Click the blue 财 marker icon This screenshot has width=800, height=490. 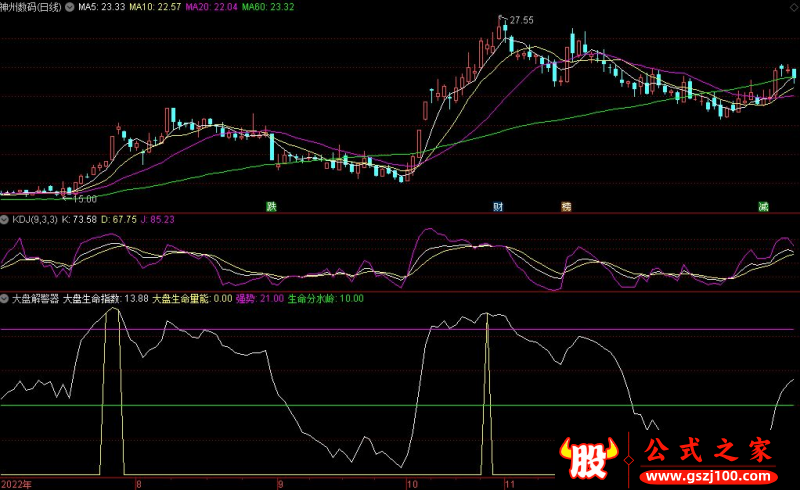click(x=497, y=207)
